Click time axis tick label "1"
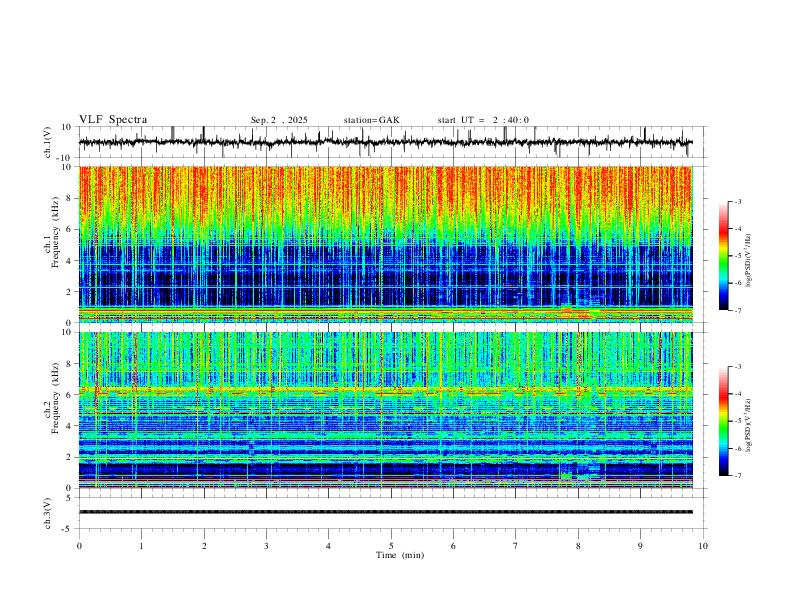The height and width of the screenshot is (612, 792). pyautogui.click(x=141, y=546)
